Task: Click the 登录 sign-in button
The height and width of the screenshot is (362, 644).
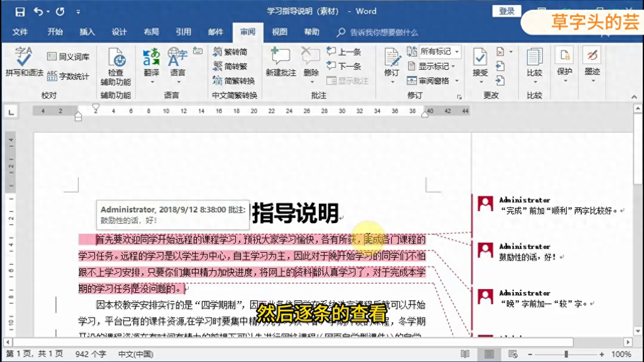Action: [x=507, y=11]
